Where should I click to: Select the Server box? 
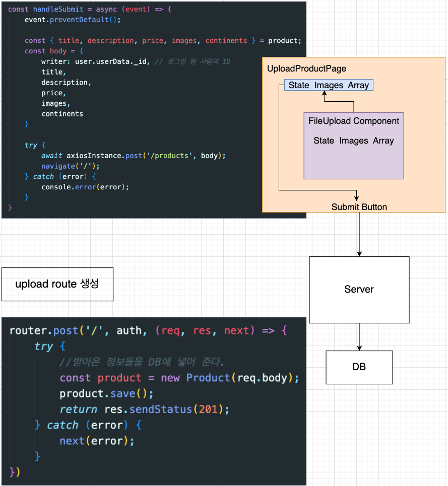359,290
